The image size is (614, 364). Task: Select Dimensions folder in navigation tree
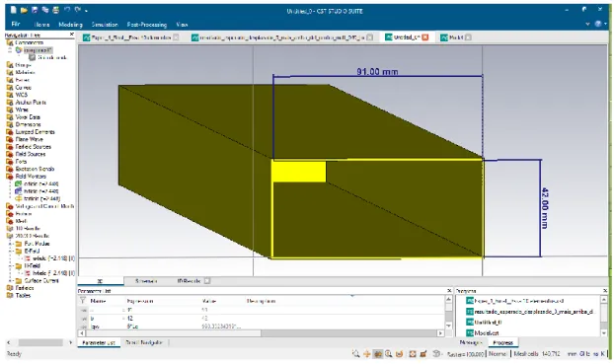[x=29, y=124]
